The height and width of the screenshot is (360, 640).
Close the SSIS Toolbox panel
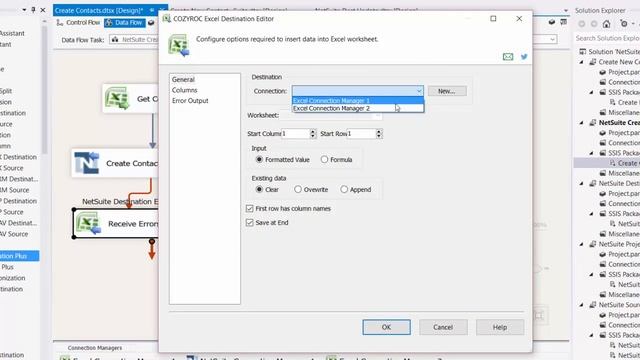point(42,10)
